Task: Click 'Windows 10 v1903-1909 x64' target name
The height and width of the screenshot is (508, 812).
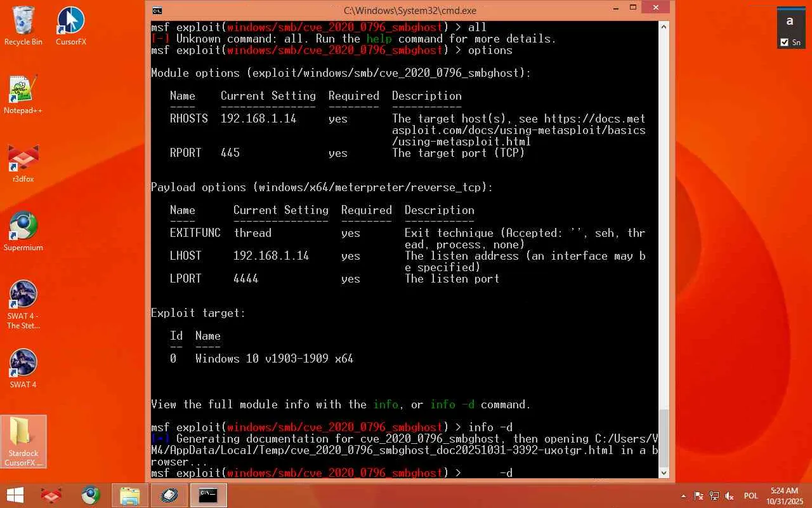Action: coord(275,359)
